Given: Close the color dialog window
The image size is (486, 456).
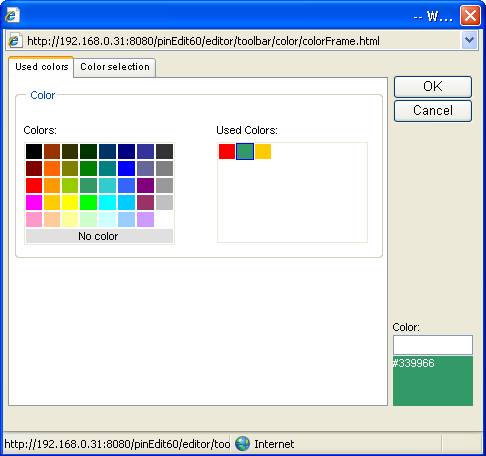Looking at the screenshot, I should pyautogui.click(x=470, y=16).
